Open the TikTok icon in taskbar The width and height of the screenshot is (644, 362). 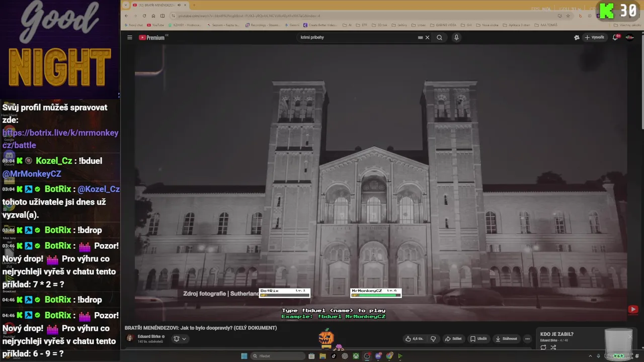(334, 356)
